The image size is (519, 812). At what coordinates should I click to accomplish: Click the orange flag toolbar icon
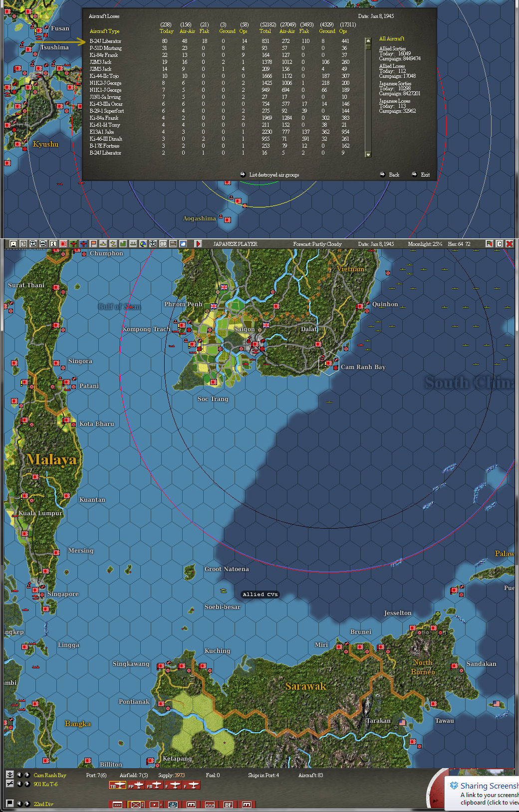[93, 244]
